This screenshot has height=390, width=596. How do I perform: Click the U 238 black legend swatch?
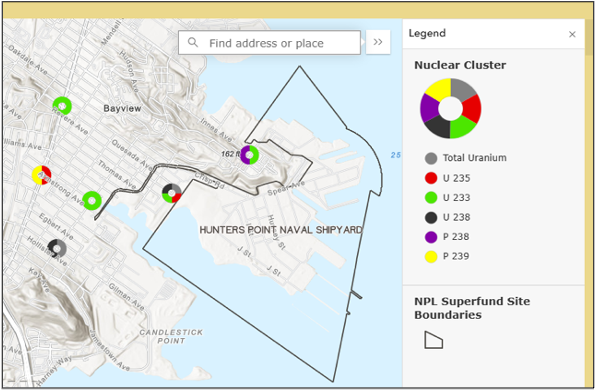[431, 217]
